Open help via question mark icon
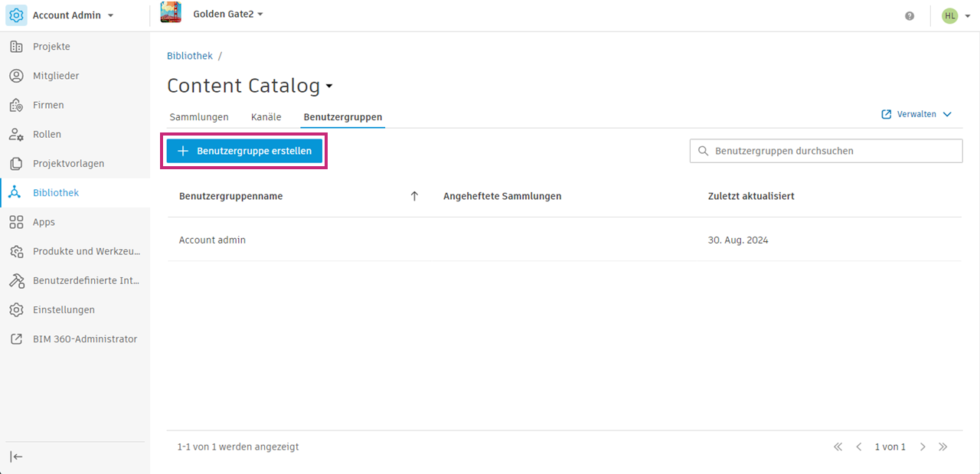Screen dimensions: 980x474 point(910,15)
